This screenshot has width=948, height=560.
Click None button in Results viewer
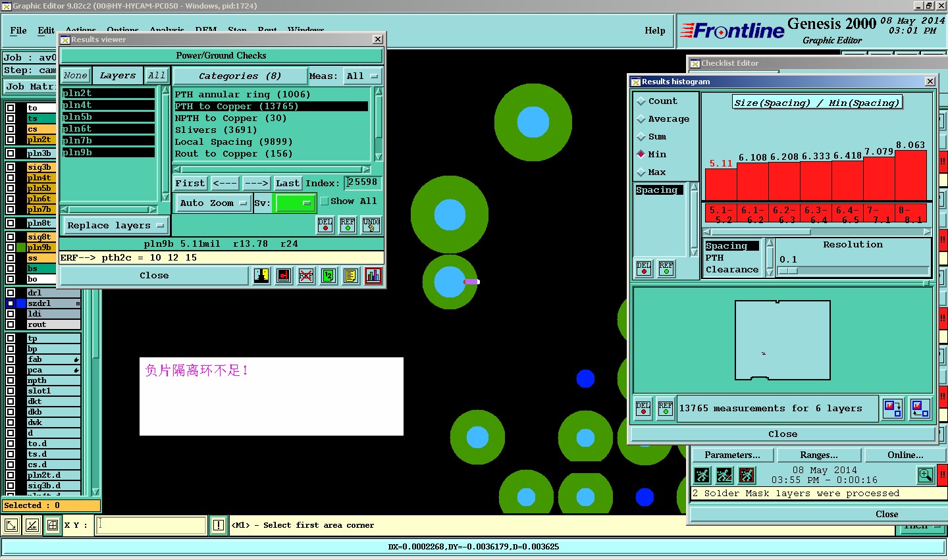[75, 76]
